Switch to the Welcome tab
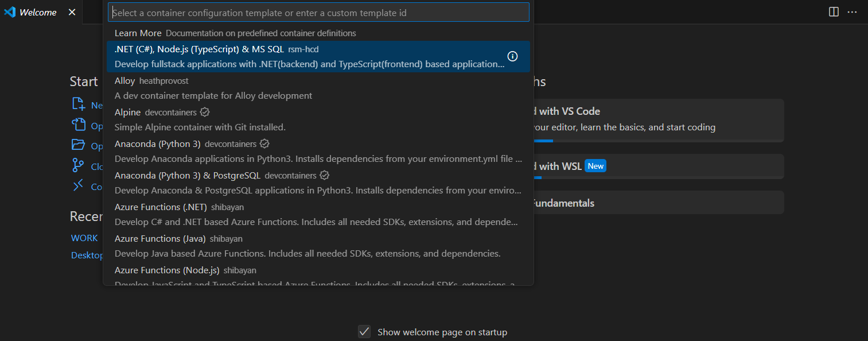 pyautogui.click(x=36, y=11)
